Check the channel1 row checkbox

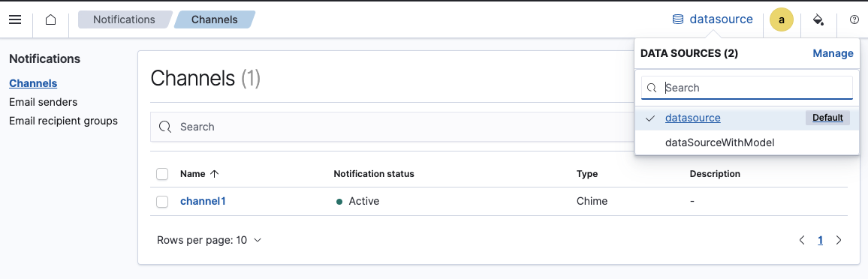click(162, 202)
